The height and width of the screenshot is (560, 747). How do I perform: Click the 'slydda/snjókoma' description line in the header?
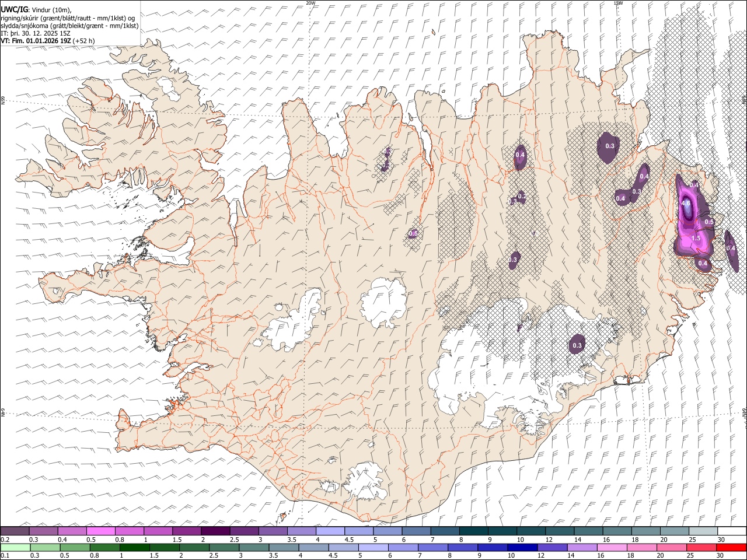pyautogui.click(x=69, y=26)
